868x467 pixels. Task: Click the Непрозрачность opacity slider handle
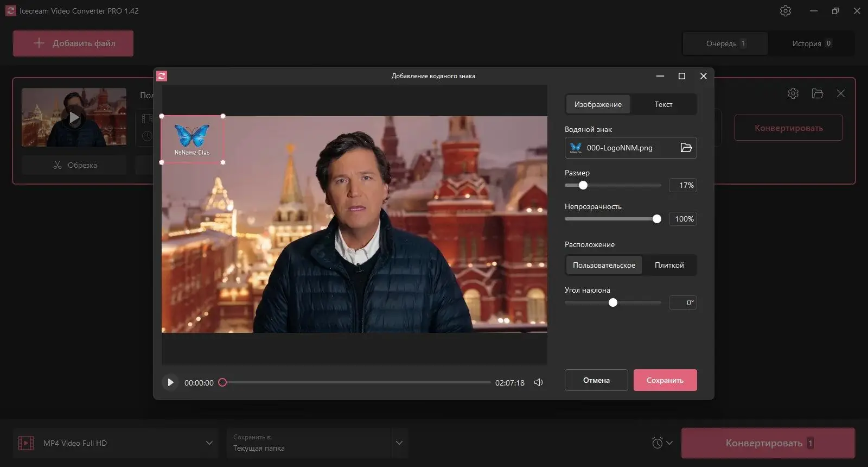coord(657,219)
